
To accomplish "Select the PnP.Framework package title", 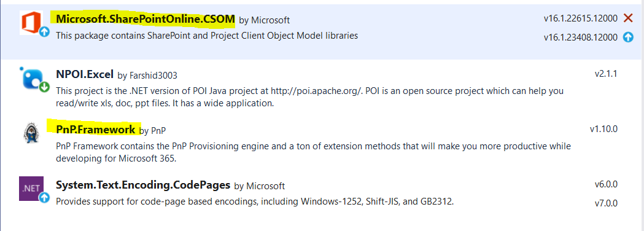I will (x=96, y=130).
